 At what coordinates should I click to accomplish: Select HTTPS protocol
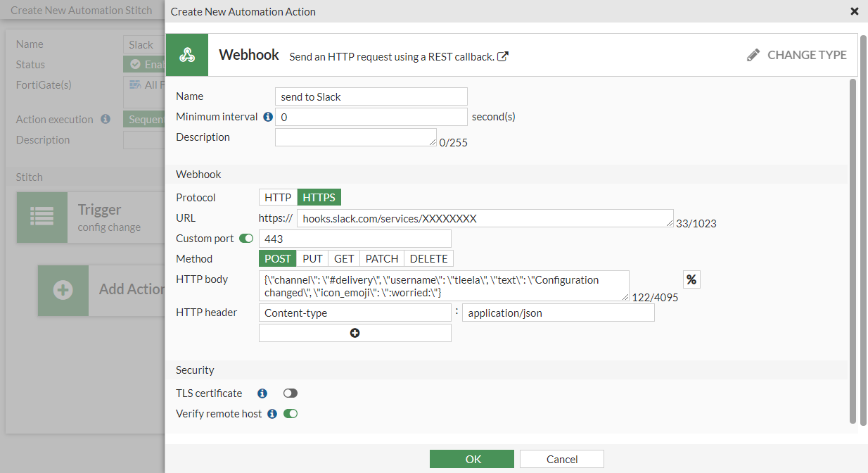[319, 198]
